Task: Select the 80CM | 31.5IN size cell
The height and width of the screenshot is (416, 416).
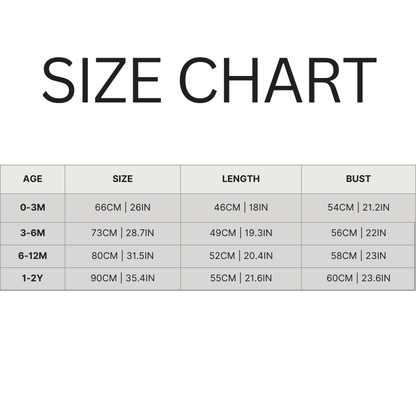Action: pos(123,256)
